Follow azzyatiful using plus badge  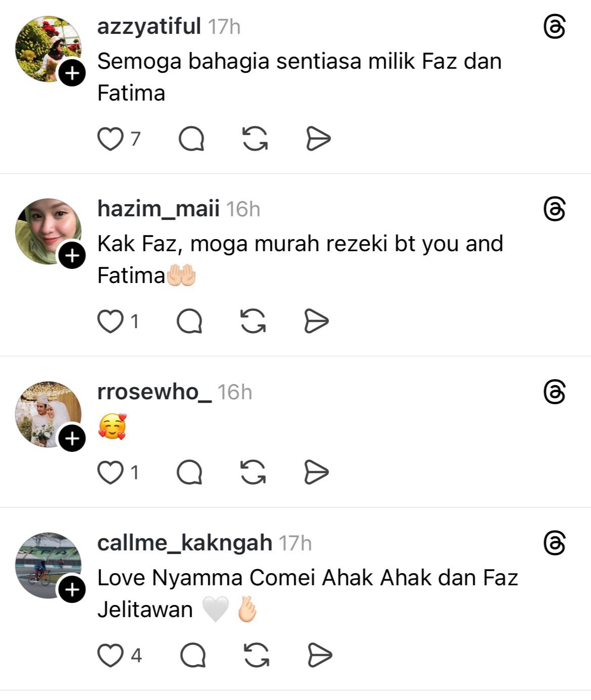(x=72, y=73)
